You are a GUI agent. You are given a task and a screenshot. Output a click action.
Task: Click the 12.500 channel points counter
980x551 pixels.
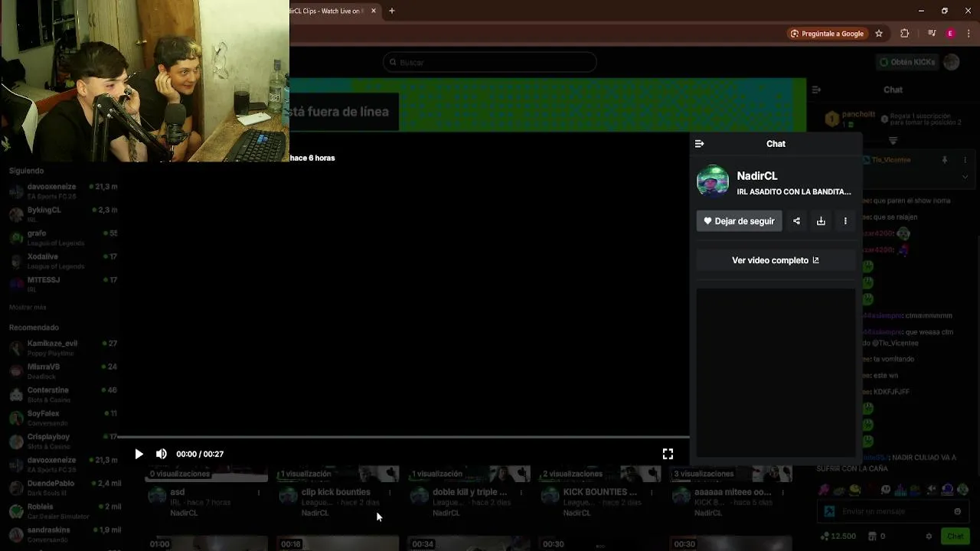(838, 536)
